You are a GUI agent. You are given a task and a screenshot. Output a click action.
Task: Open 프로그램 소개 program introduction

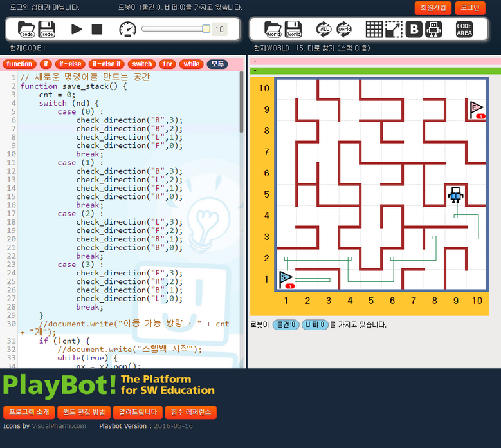(29, 412)
